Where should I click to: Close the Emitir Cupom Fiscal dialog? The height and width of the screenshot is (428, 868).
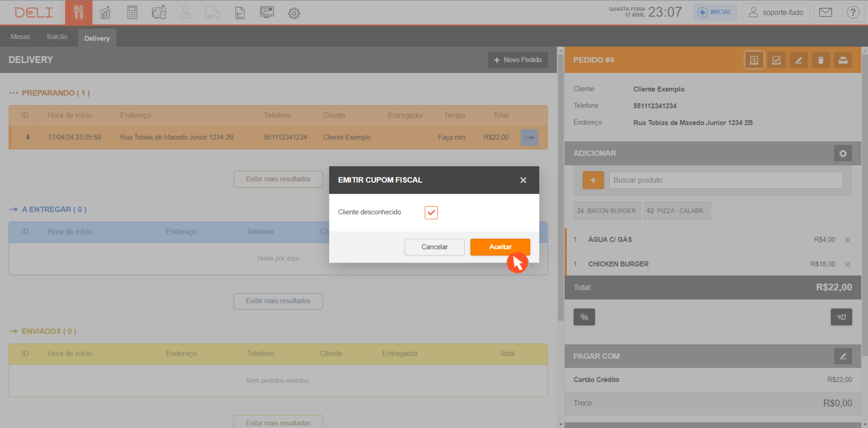[x=523, y=180]
